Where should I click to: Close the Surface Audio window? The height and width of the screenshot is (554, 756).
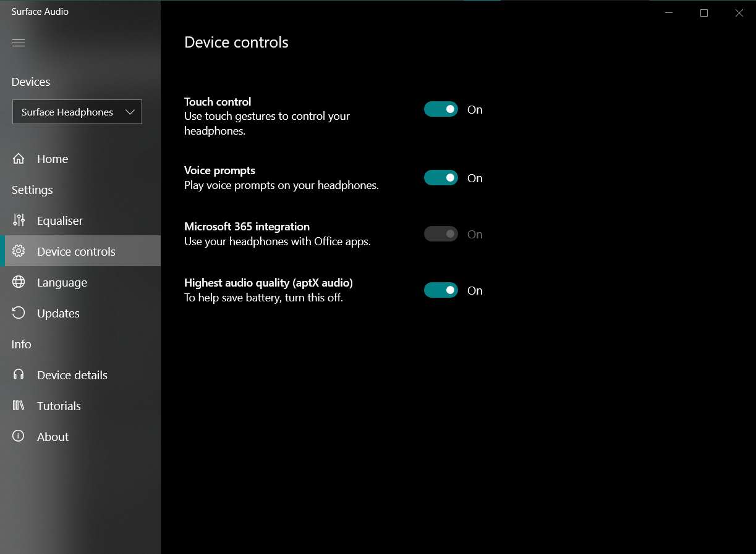[x=739, y=12]
